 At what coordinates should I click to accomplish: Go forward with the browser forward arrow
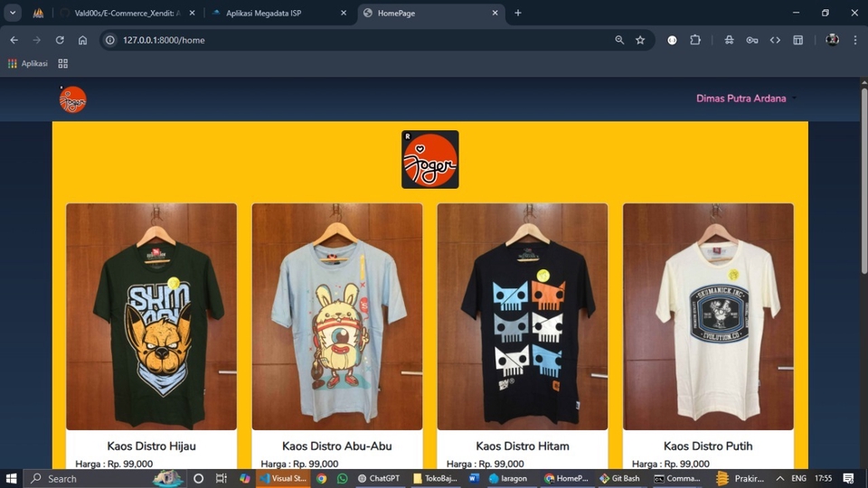(x=36, y=40)
